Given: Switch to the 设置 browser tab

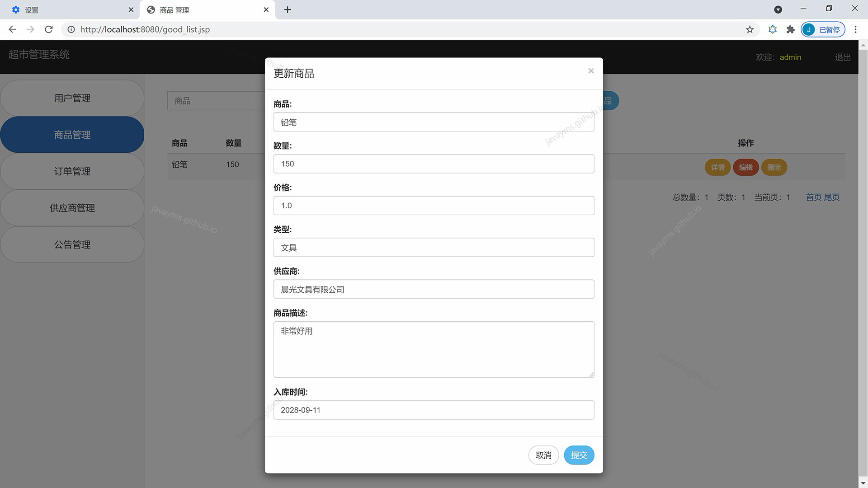Looking at the screenshot, I should (x=68, y=9).
